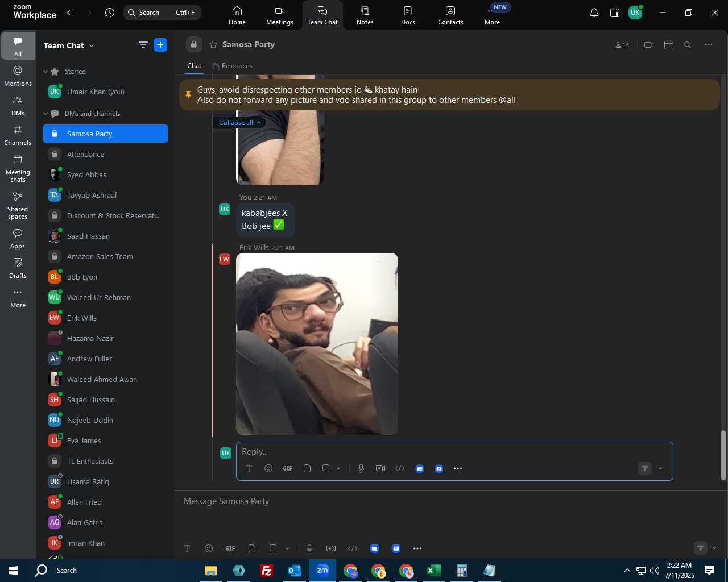Open the Search Ctrl+F box
Viewport: 728px width, 582px height.
(x=163, y=13)
